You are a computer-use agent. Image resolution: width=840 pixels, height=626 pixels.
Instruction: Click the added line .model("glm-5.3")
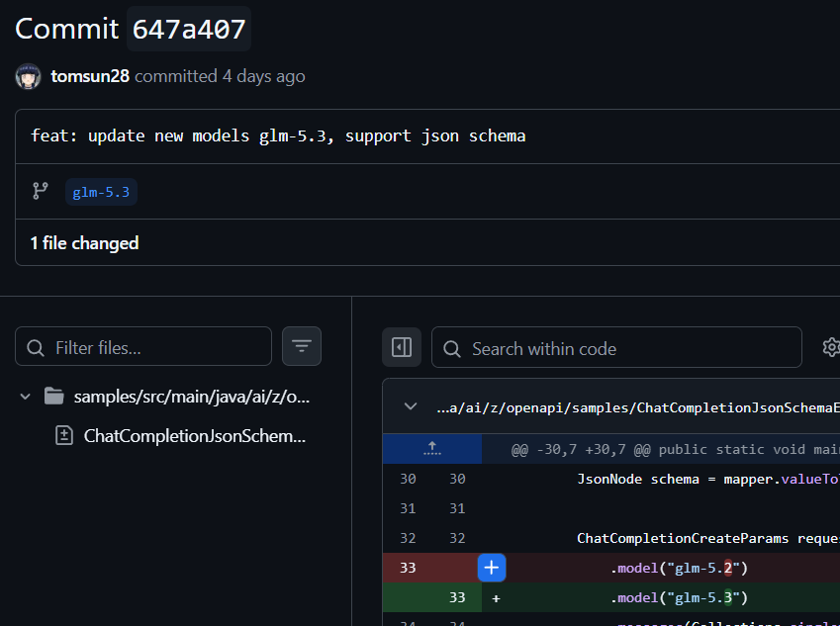[x=679, y=597]
